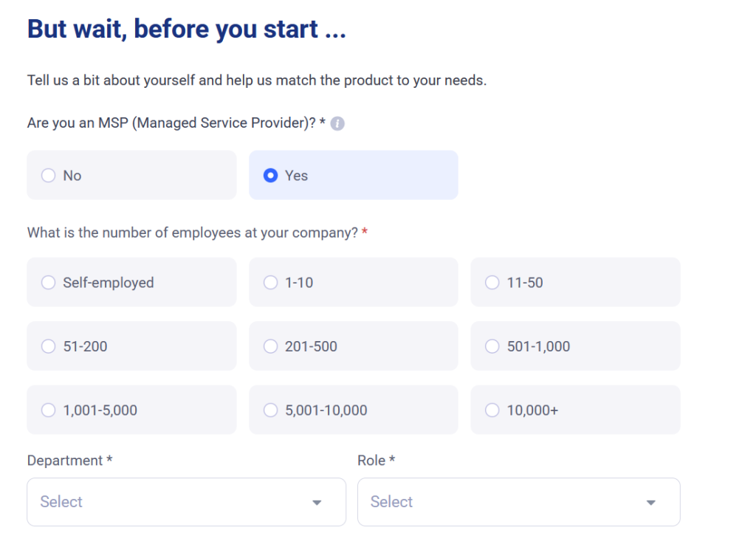Choose Self-employed company size
This screenshot has width=756, height=547.
[x=49, y=283]
